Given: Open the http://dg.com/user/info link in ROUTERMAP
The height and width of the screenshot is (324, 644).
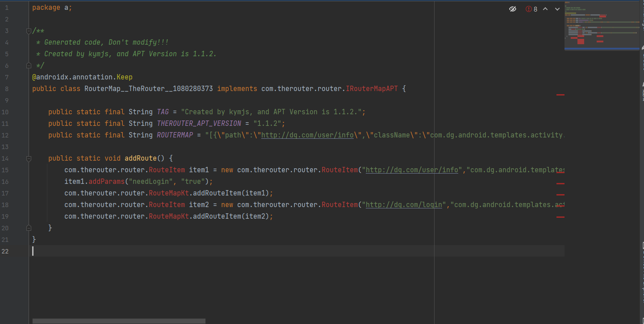Looking at the screenshot, I should click(x=307, y=135).
